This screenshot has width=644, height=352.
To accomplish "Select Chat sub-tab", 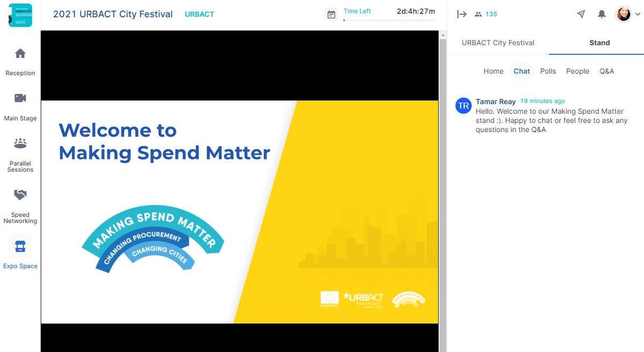I will pos(522,71).
